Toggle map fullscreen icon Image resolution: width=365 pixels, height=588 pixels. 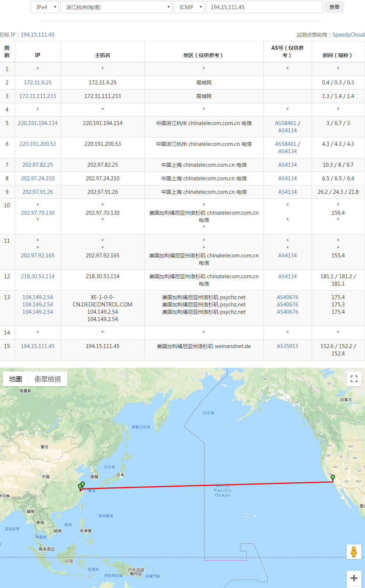point(354,379)
